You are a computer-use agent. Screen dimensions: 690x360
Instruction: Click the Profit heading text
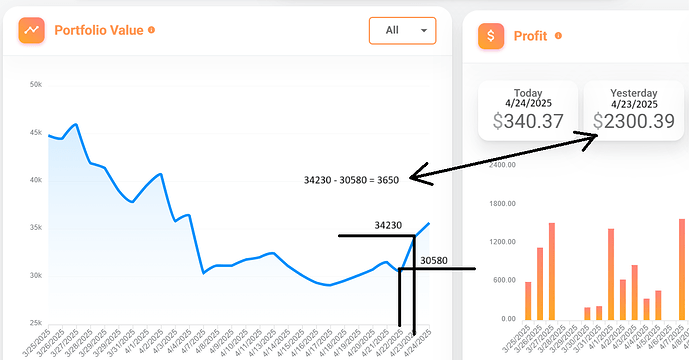click(x=530, y=36)
